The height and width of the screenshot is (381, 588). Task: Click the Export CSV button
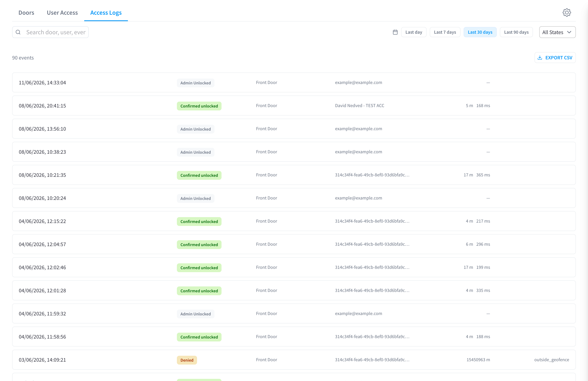[555, 58]
